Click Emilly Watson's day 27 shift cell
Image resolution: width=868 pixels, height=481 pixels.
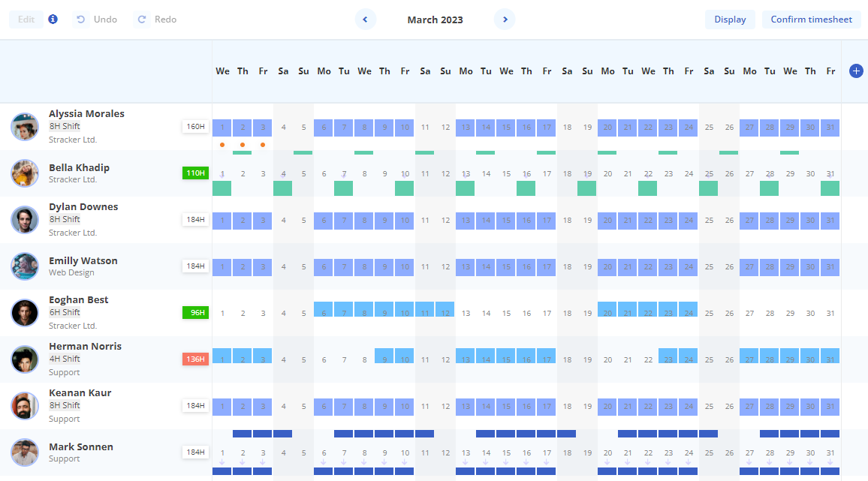click(x=749, y=267)
